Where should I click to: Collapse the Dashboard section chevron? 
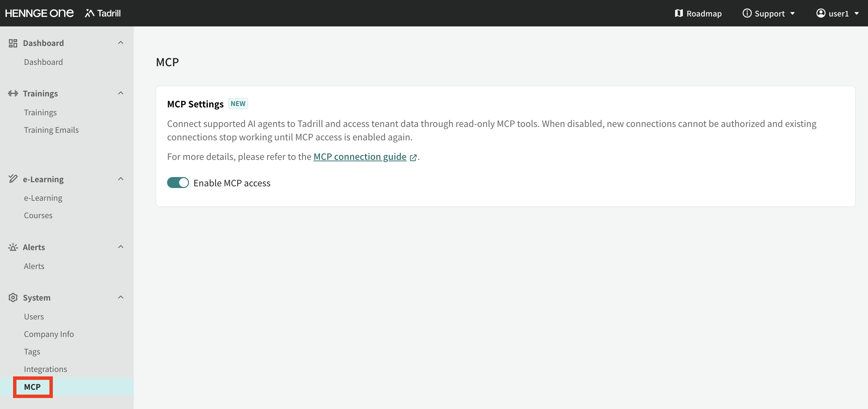(121, 43)
